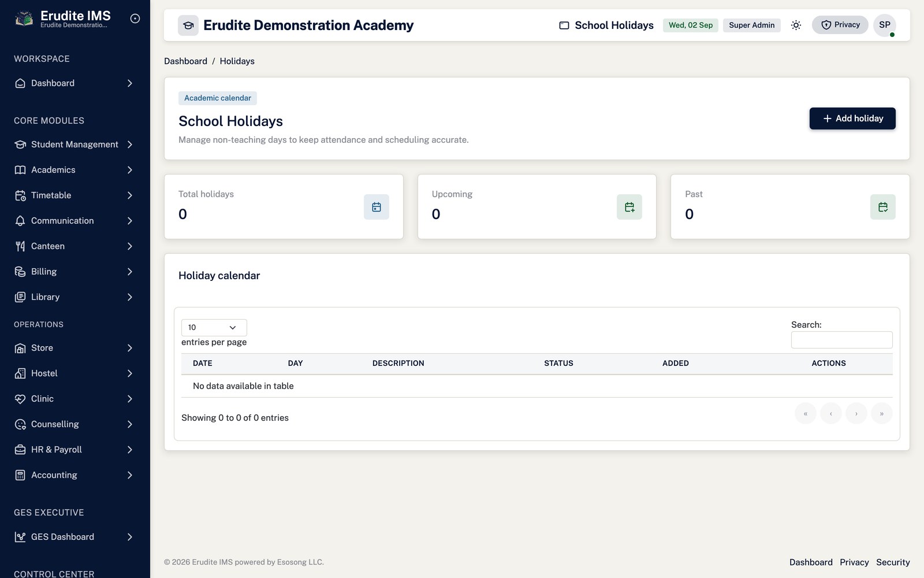Image resolution: width=924 pixels, height=578 pixels.
Task: Open Dashboard menu item in sidebar
Action: 75,83
